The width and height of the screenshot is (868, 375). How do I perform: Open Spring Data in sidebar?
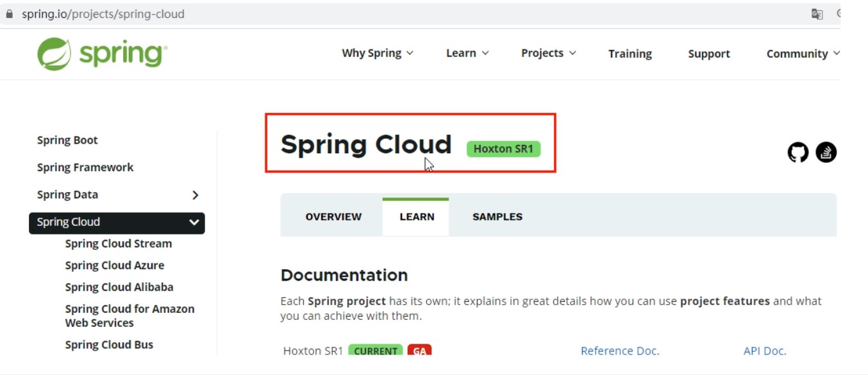coord(67,195)
